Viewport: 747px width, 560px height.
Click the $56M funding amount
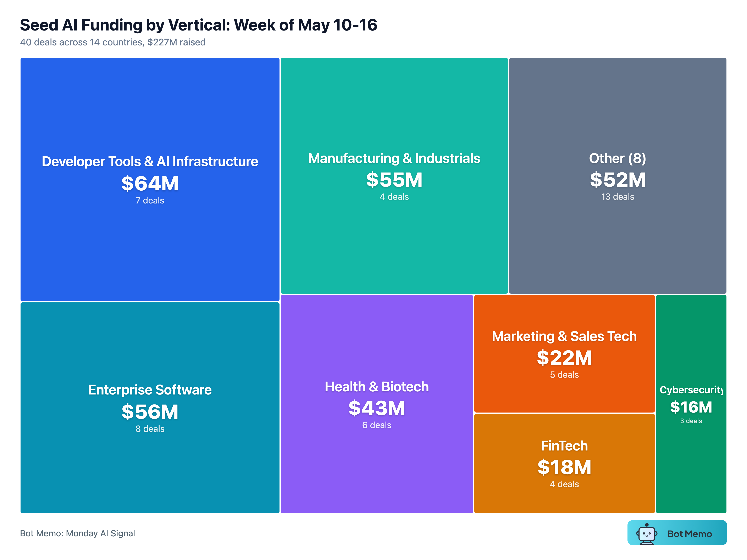[150, 412]
